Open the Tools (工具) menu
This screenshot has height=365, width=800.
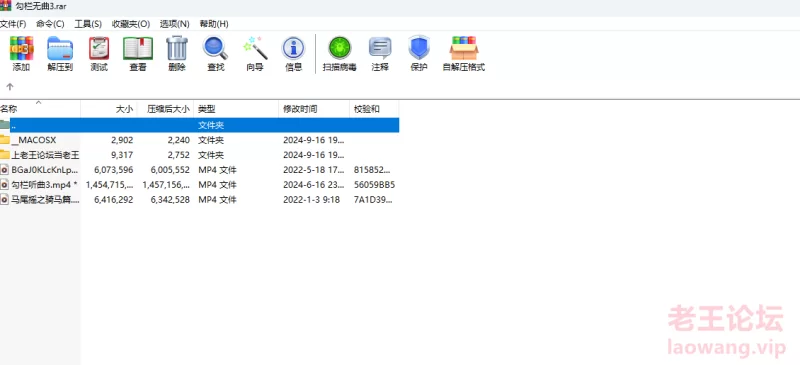[88, 24]
